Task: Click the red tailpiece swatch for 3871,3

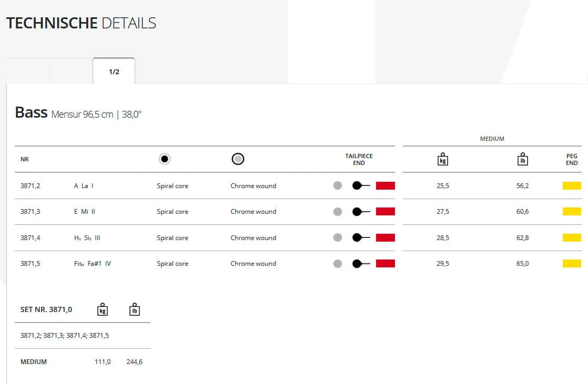Action: click(x=385, y=212)
